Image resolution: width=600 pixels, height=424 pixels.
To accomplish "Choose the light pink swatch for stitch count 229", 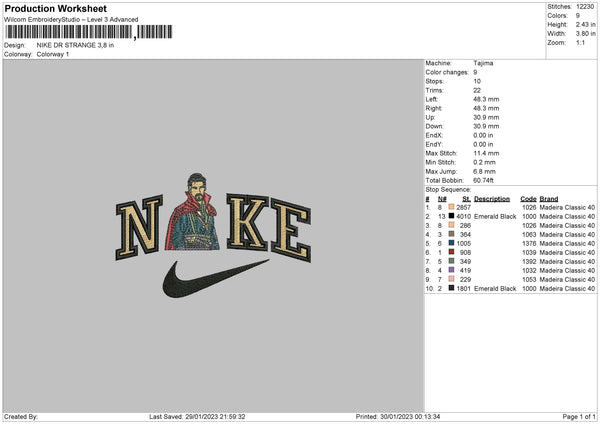I will coord(452,279).
